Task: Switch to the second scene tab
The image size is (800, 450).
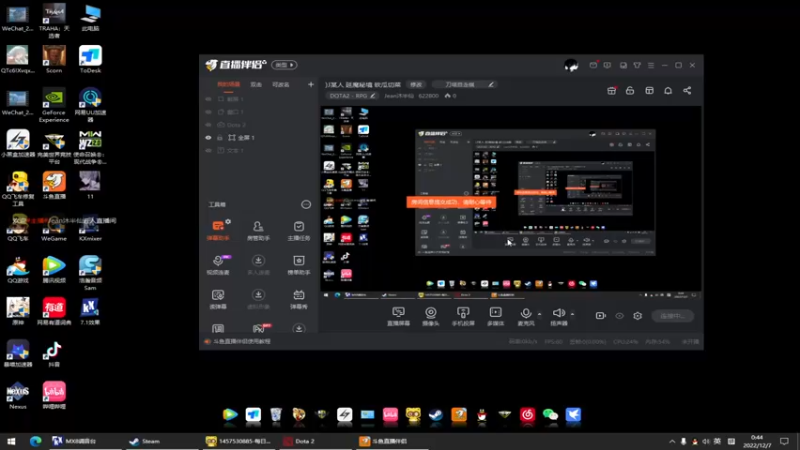Action: click(256, 84)
